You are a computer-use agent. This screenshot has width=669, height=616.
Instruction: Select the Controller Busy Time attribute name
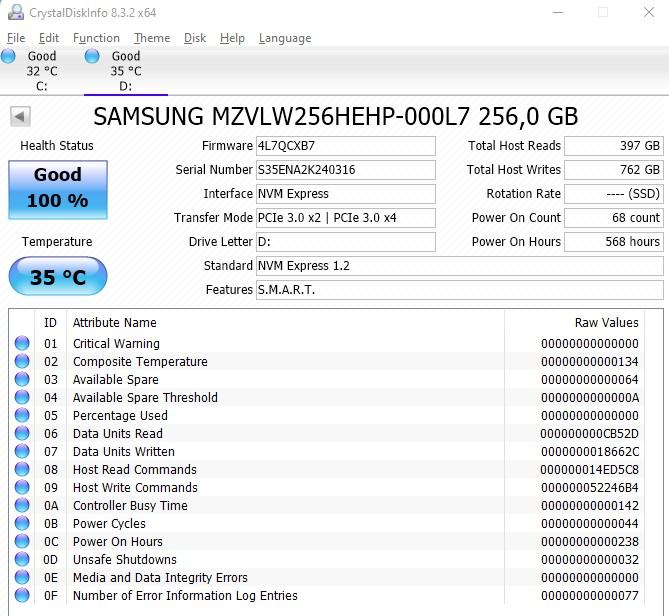130,506
